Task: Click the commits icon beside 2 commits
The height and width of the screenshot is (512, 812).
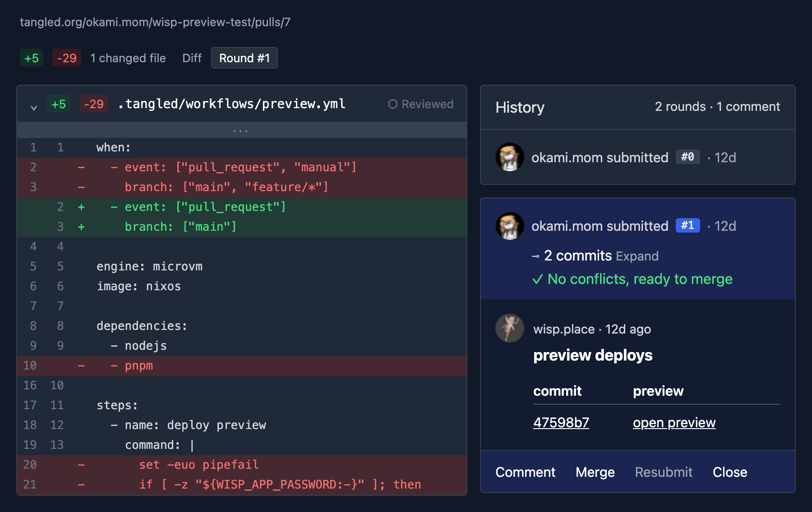Action: (x=536, y=256)
